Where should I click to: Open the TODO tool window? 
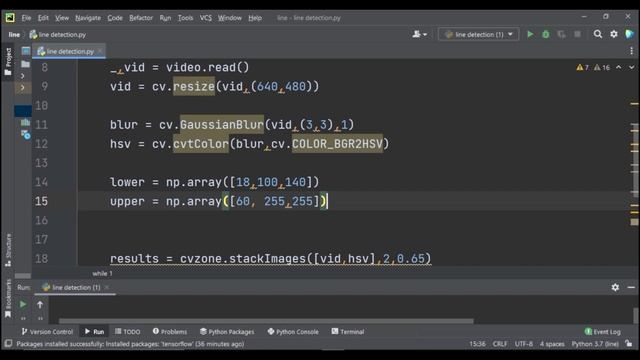tap(127, 331)
